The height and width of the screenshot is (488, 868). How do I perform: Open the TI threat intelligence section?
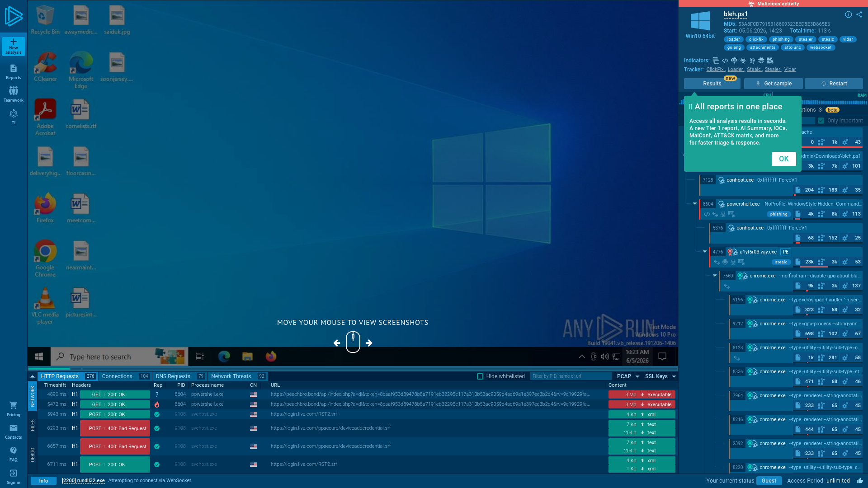point(14,117)
